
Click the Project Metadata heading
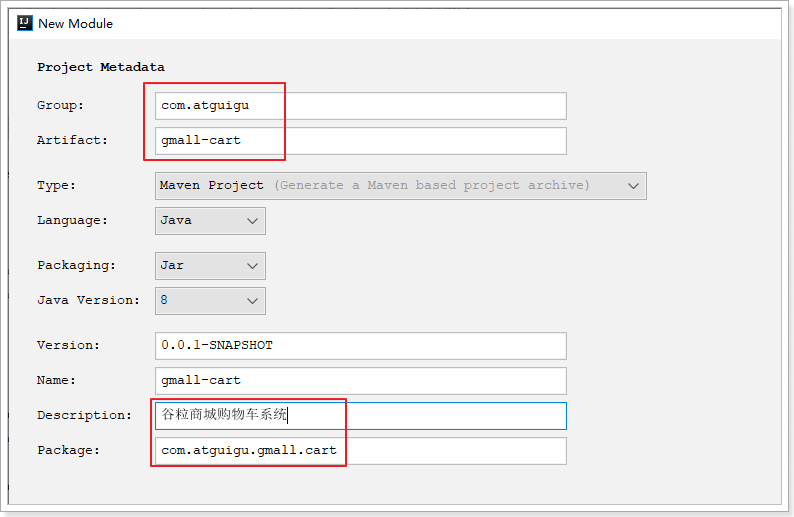(101, 67)
